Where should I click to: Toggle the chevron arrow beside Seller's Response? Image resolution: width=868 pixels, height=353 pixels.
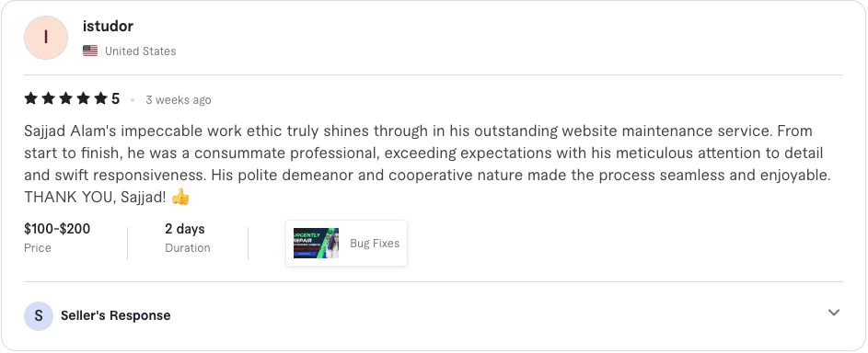click(x=834, y=313)
